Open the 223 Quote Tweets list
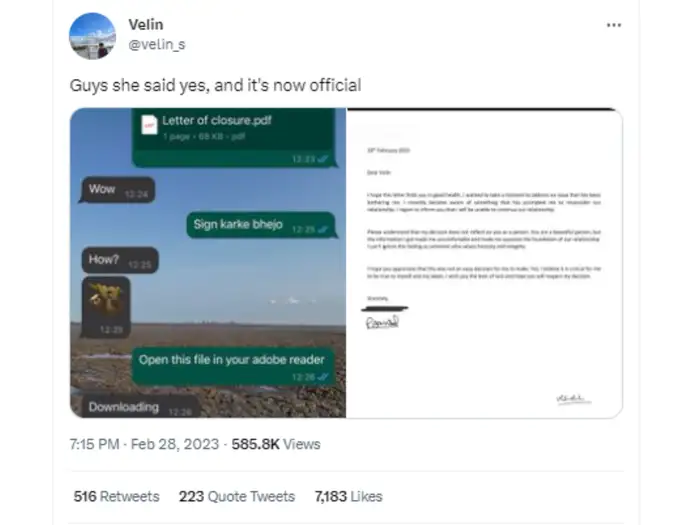 [237, 496]
